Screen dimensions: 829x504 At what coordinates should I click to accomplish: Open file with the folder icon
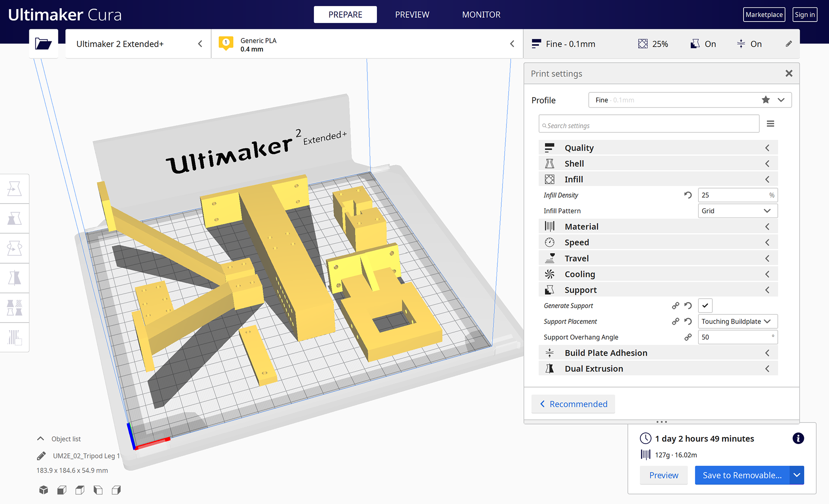pyautogui.click(x=43, y=44)
